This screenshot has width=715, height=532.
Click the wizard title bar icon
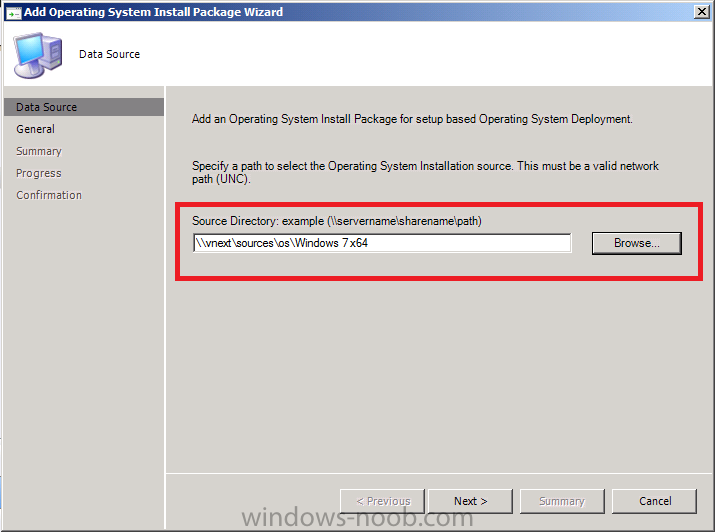13,13
